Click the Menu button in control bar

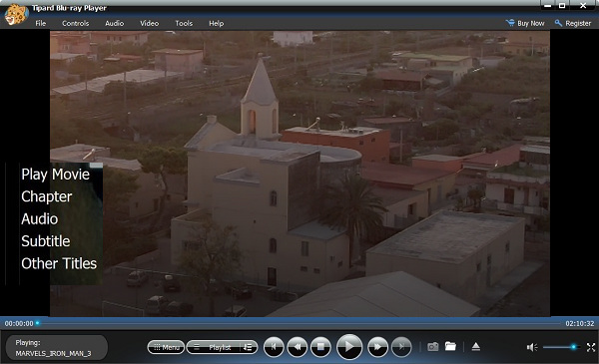(x=166, y=347)
